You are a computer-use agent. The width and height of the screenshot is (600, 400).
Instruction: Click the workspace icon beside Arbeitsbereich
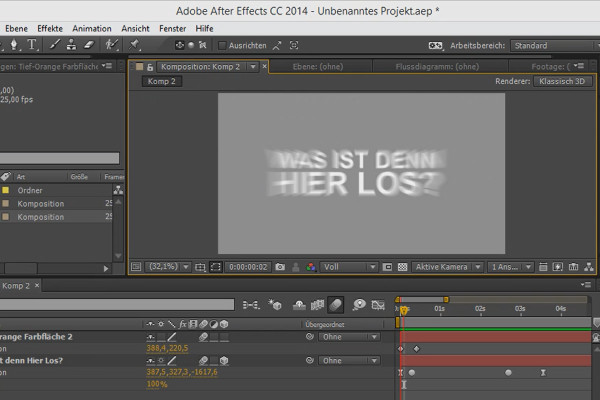(x=435, y=46)
